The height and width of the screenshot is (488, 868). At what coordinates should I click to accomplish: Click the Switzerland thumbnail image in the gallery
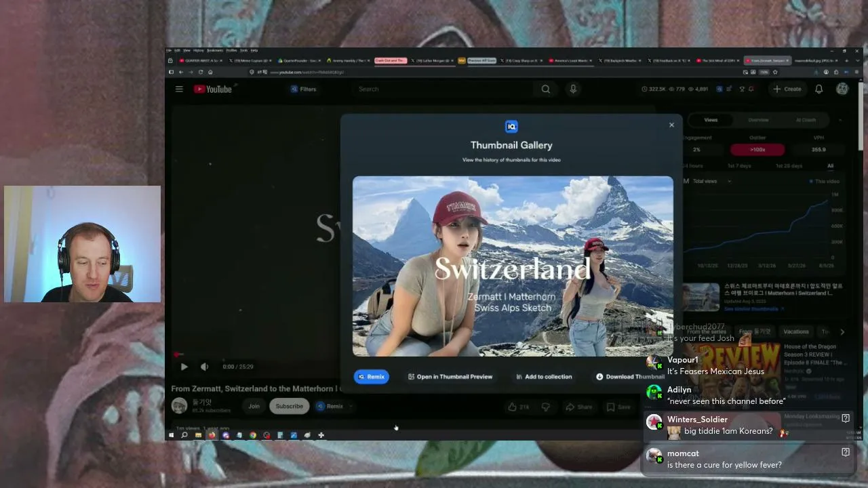pyautogui.click(x=513, y=266)
